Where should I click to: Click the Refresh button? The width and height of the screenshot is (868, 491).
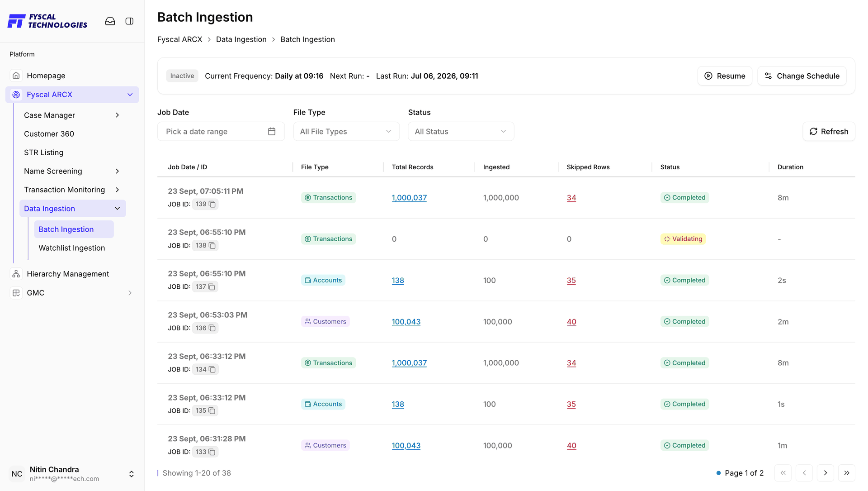point(829,131)
